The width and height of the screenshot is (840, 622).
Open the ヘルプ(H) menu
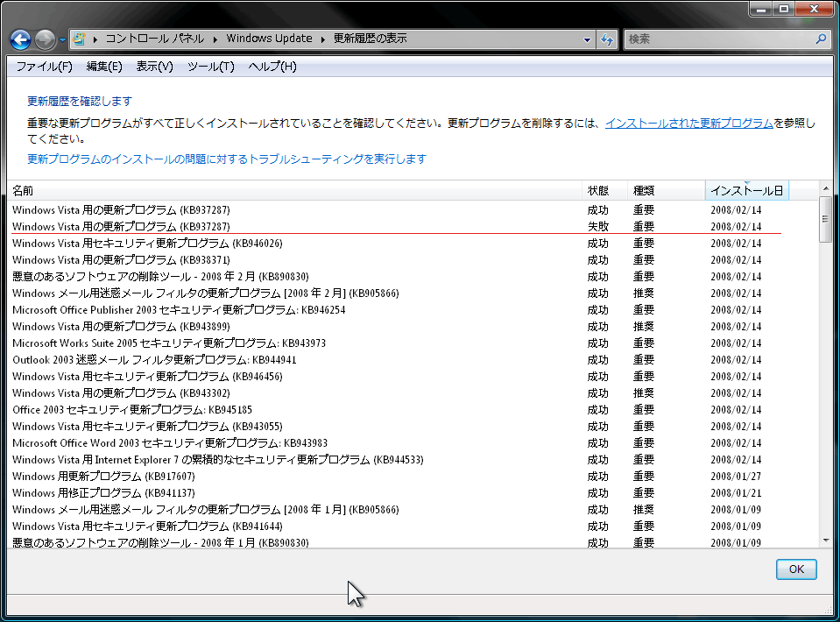click(272, 67)
